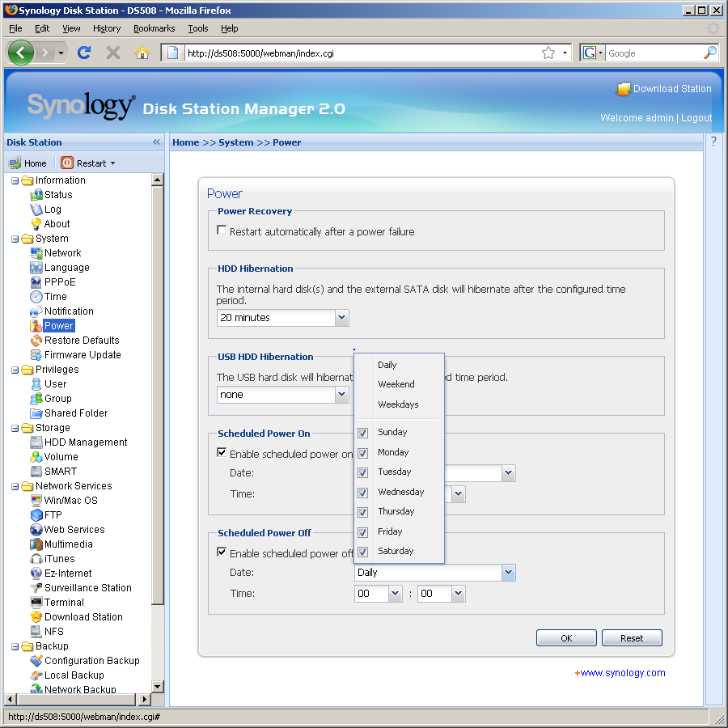Image resolution: width=728 pixels, height=728 pixels.
Task: Click the stop loading X icon
Action: click(x=112, y=53)
